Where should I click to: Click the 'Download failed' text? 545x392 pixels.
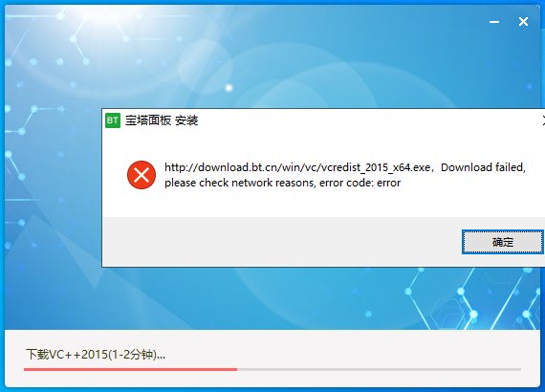click(x=483, y=167)
